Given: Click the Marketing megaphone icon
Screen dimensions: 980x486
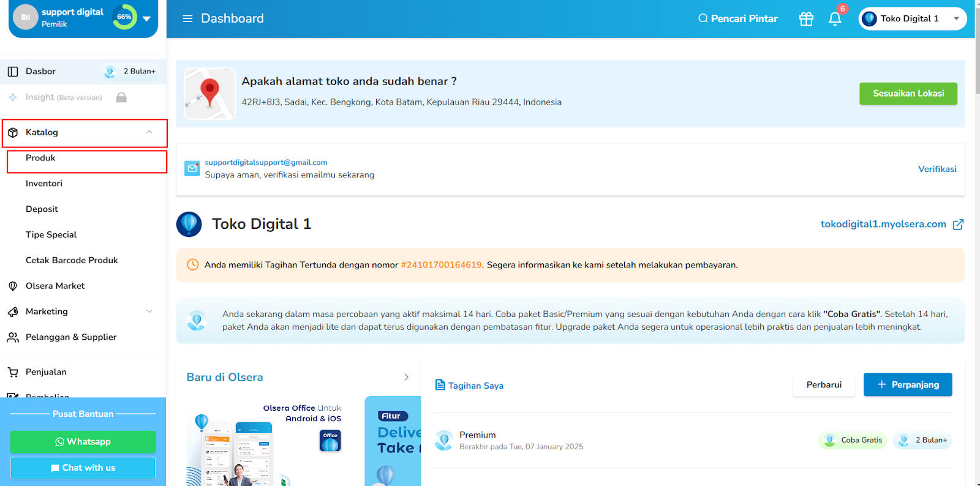Looking at the screenshot, I should point(13,312).
